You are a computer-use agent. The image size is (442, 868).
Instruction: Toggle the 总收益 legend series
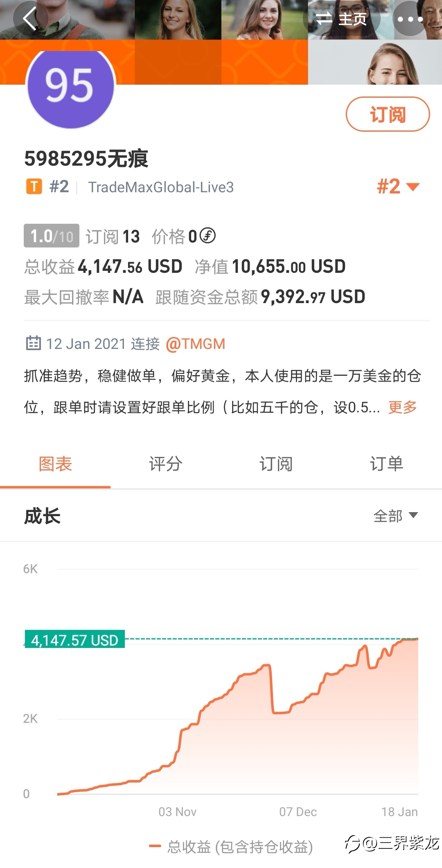click(x=231, y=847)
